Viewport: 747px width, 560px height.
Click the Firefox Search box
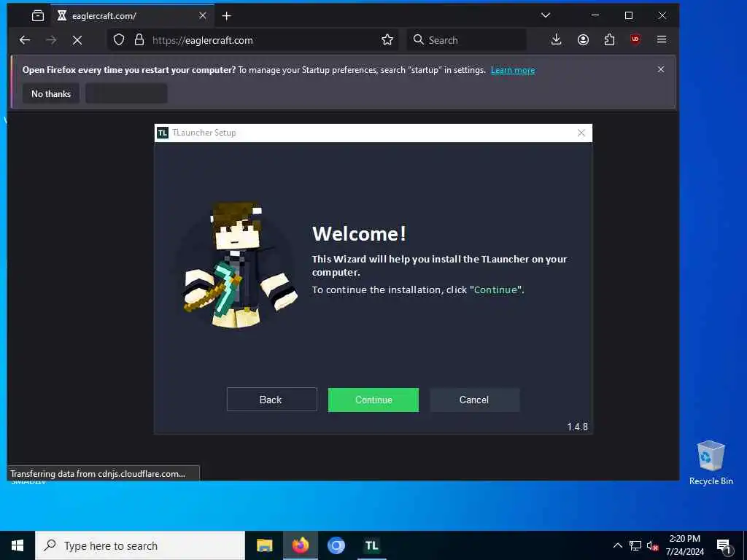[466, 40]
